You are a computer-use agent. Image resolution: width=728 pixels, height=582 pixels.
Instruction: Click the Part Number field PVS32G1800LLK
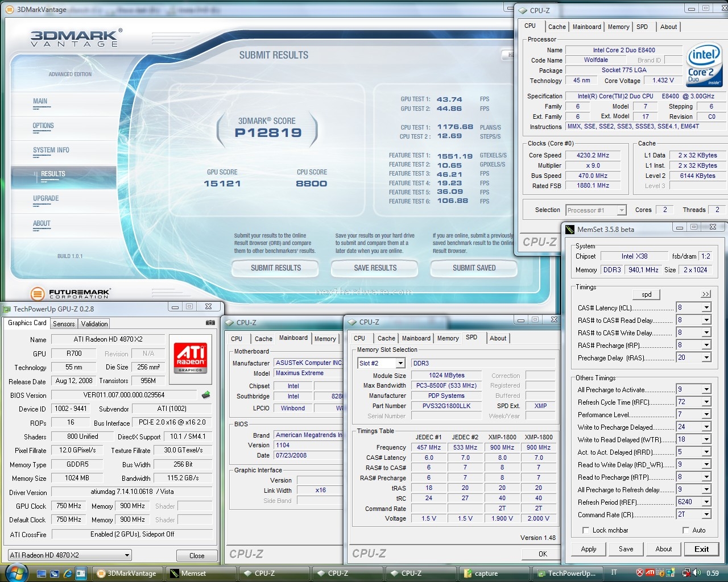click(x=446, y=406)
